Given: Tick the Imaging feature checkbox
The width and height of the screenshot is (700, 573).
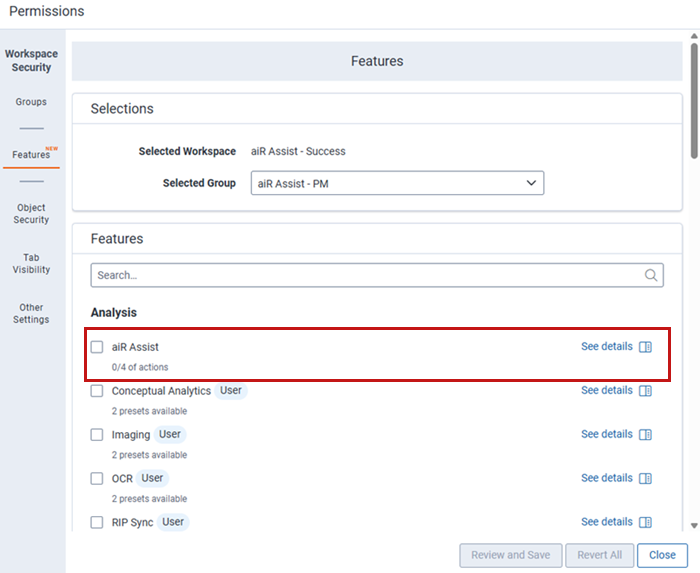Looking at the screenshot, I should pyautogui.click(x=97, y=434).
